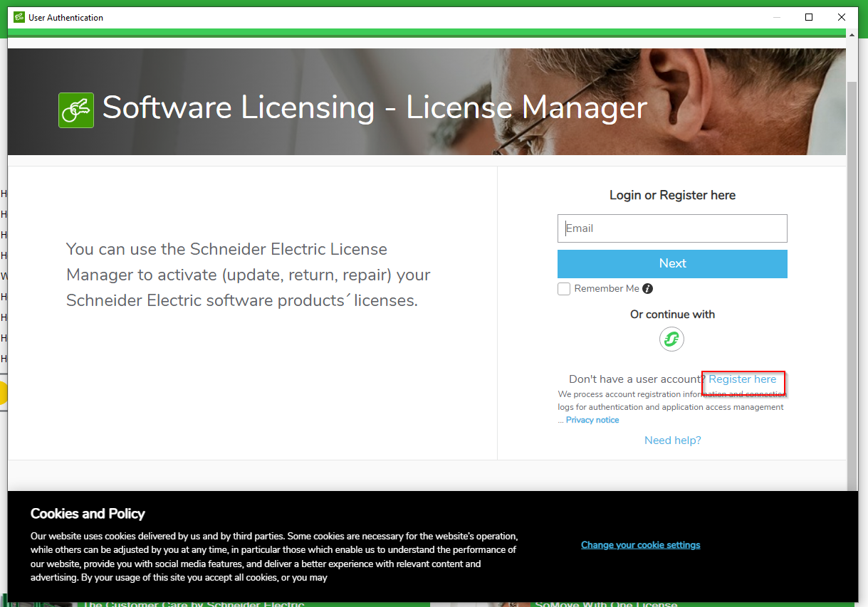868x607 pixels.
Task: Click the 'Remember Me' label text
Action: (x=607, y=288)
